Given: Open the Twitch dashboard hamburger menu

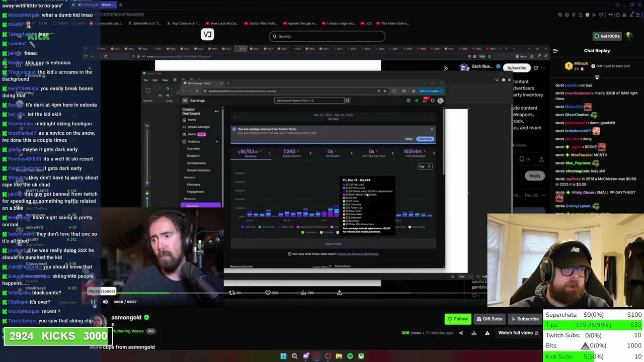Looking at the screenshot, I should click(x=185, y=101).
